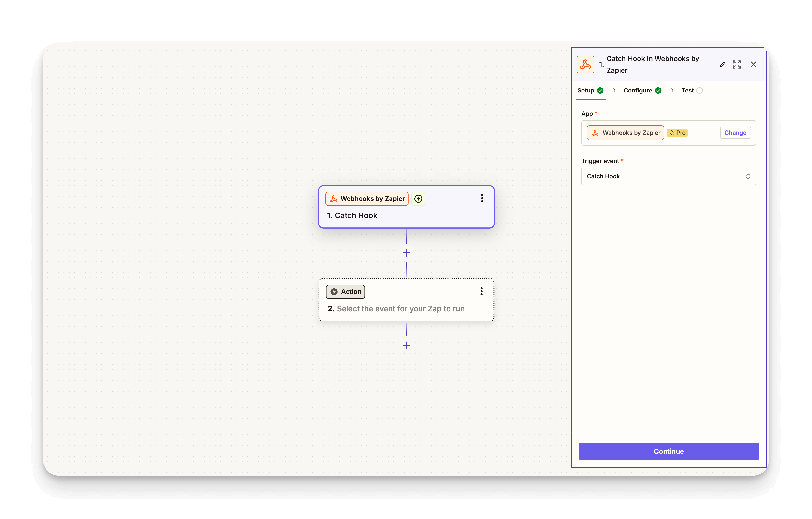This screenshot has width=812, height=519.
Task: Expand the panel to fullscreen
Action: pyautogui.click(x=737, y=64)
